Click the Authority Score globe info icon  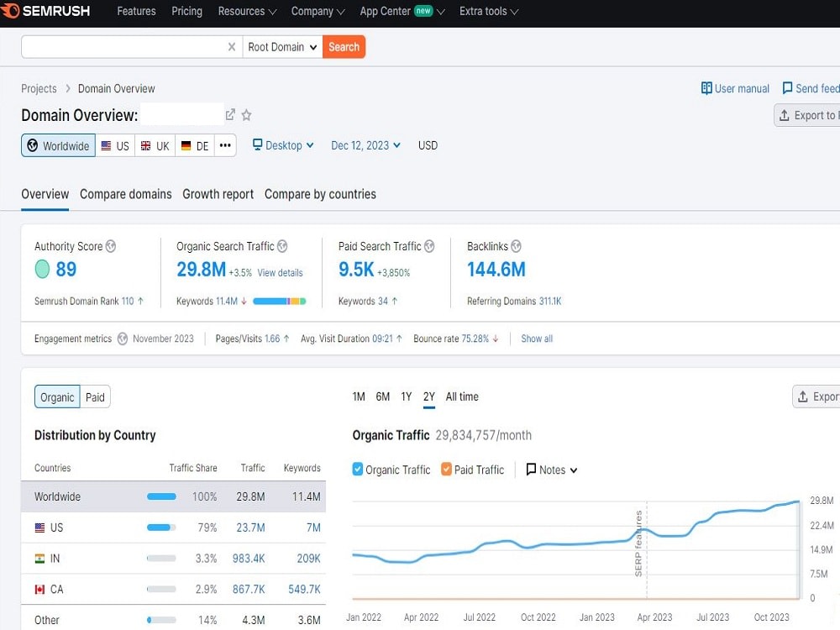[111, 246]
